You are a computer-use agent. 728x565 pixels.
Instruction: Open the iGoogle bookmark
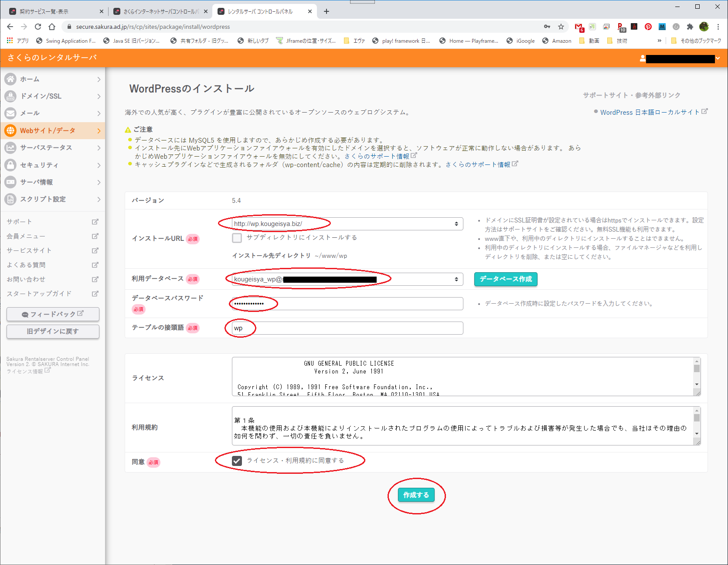[x=520, y=41]
